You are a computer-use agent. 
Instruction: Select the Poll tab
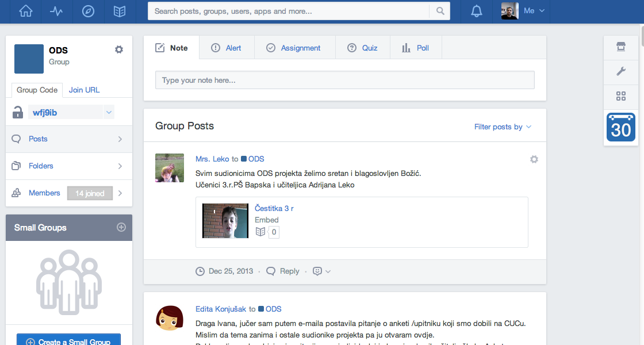(x=416, y=48)
